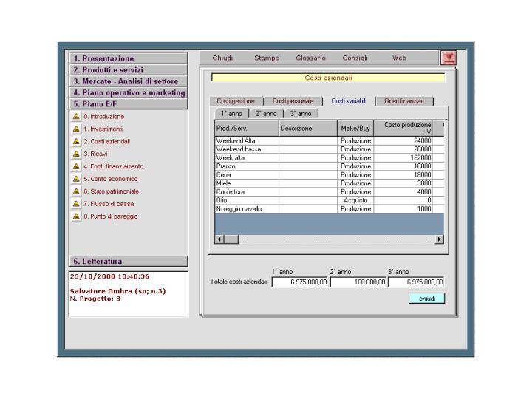Open section 1. Presentazione
532x399 pixels.
tap(129, 58)
